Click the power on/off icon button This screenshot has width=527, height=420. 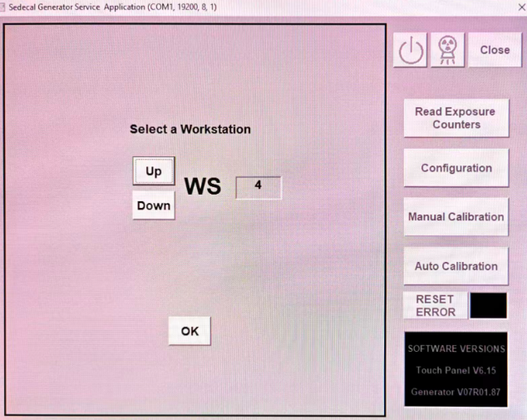pos(410,50)
